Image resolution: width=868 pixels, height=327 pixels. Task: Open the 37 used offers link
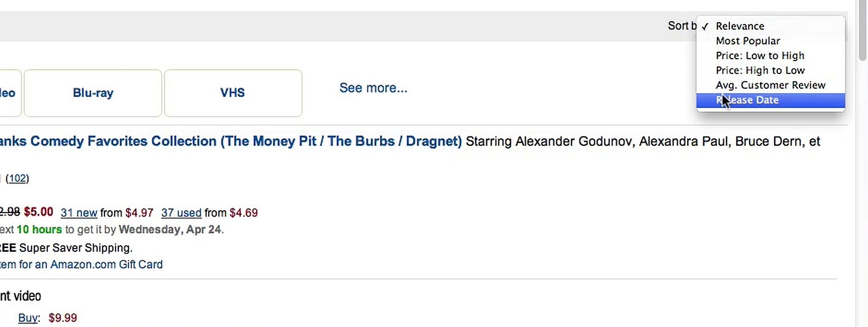pos(181,213)
